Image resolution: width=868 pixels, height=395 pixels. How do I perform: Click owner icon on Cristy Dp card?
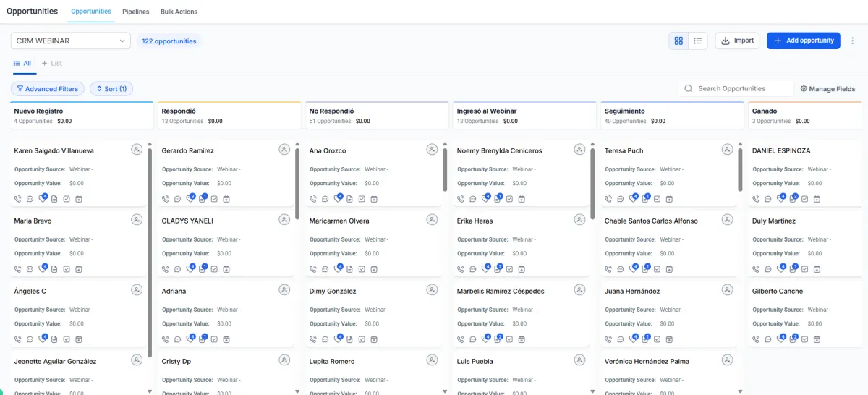click(284, 360)
